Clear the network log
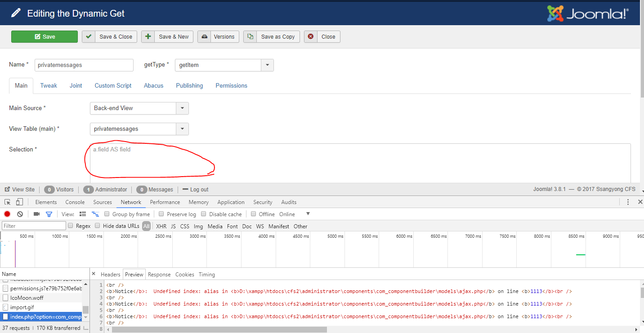644x333 pixels. [20, 214]
